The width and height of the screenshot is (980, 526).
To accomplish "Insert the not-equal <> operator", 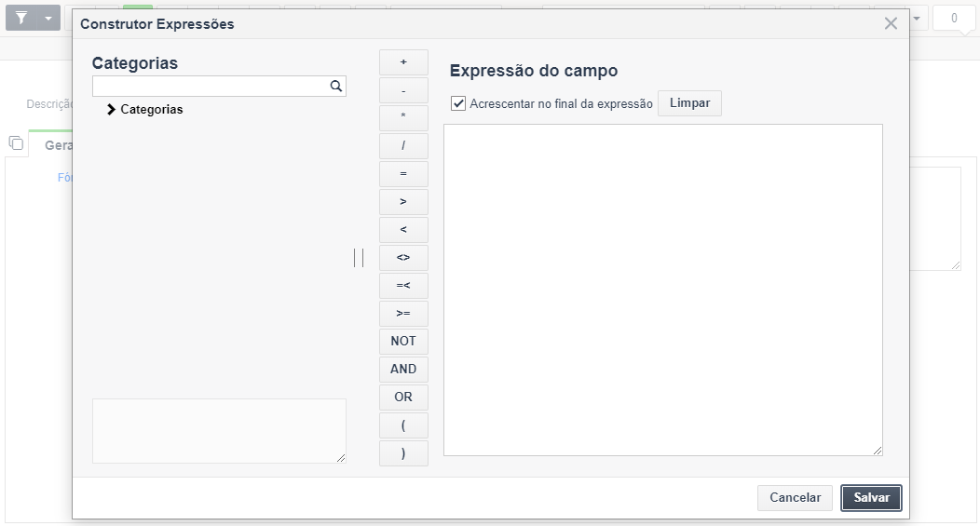I will [403, 257].
